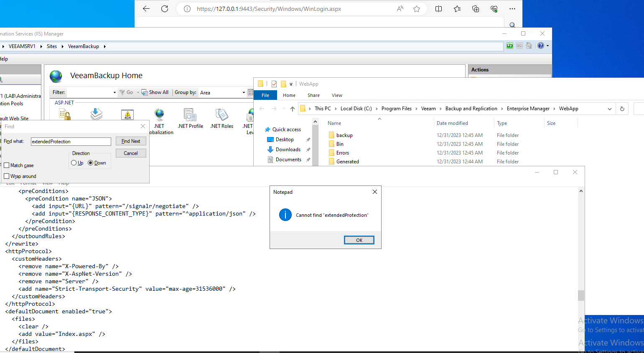Select Enterprise Manager in Explorer breadcrumb
The height and width of the screenshot is (353, 644).
pos(528,109)
